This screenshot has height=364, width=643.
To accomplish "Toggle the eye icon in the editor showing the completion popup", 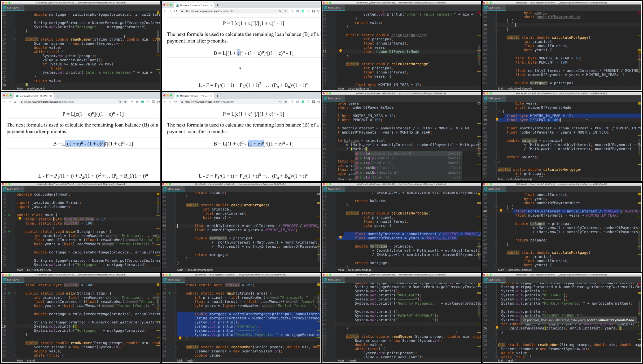I will [479, 103].
